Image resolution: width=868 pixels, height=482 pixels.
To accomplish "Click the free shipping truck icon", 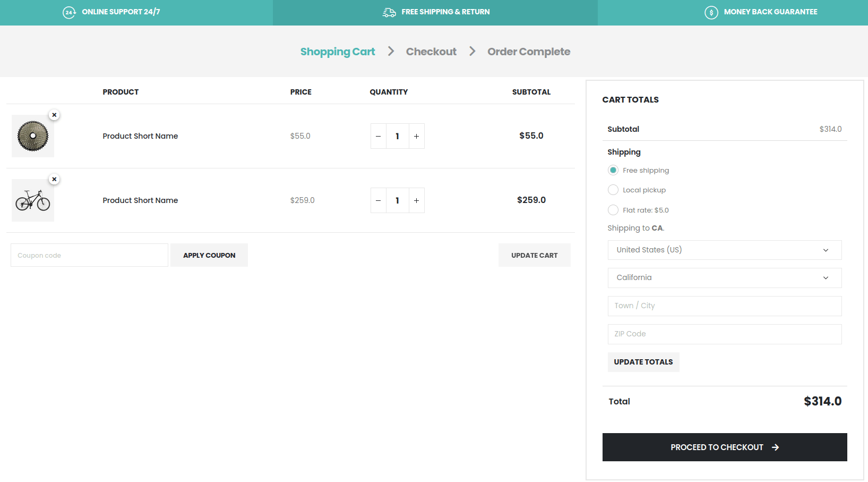I will point(389,12).
